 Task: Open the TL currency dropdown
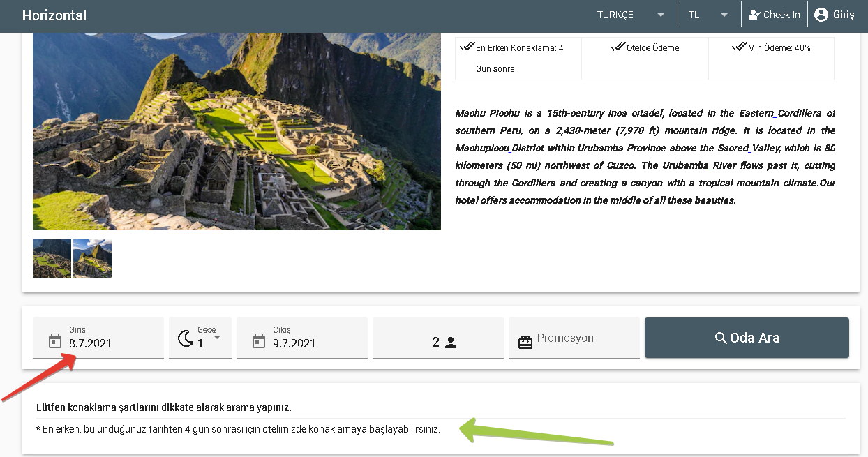point(708,15)
